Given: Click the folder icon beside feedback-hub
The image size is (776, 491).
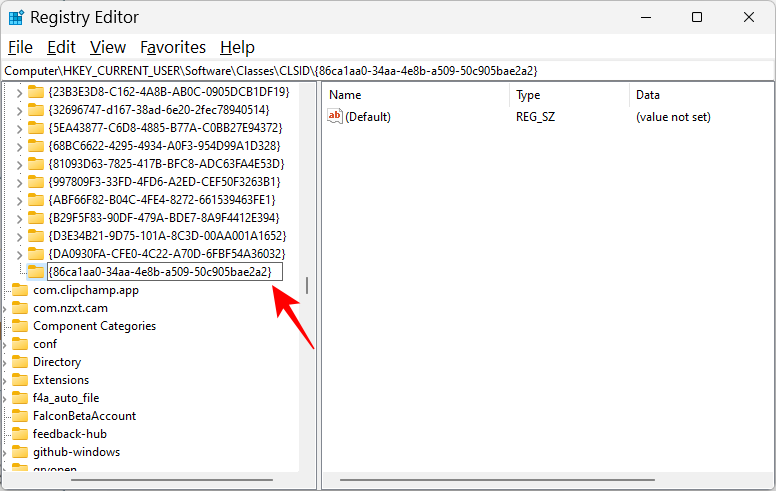Looking at the screenshot, I should tap(19, 434).
